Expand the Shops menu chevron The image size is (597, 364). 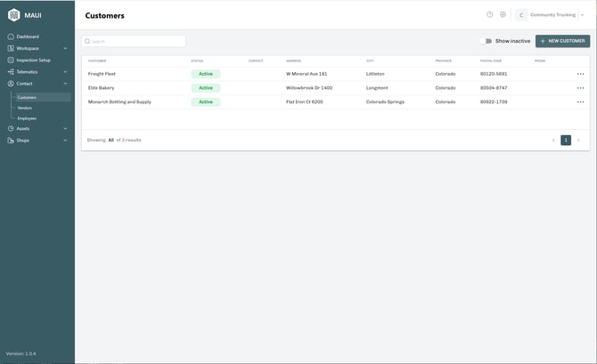pos(65,141)
